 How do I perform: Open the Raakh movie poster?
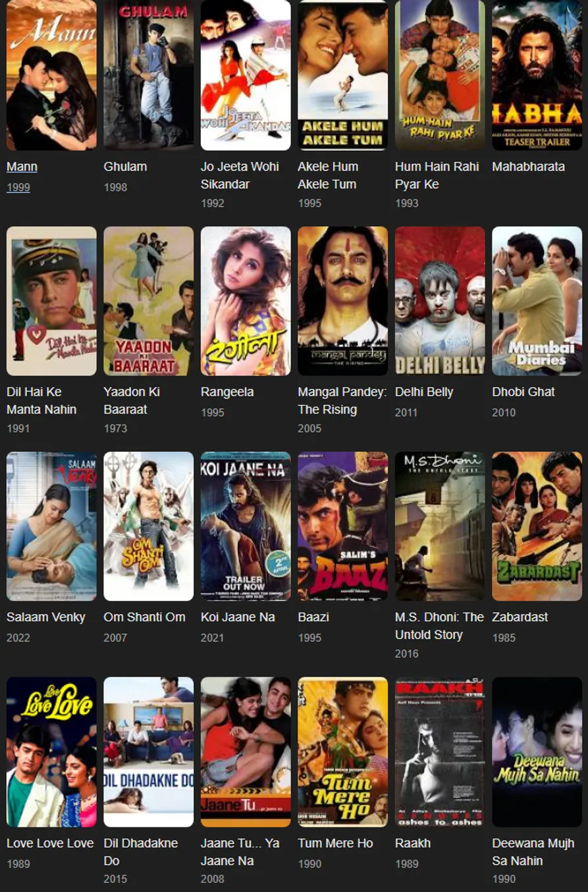pyautogui.click(x=440, y=752)
